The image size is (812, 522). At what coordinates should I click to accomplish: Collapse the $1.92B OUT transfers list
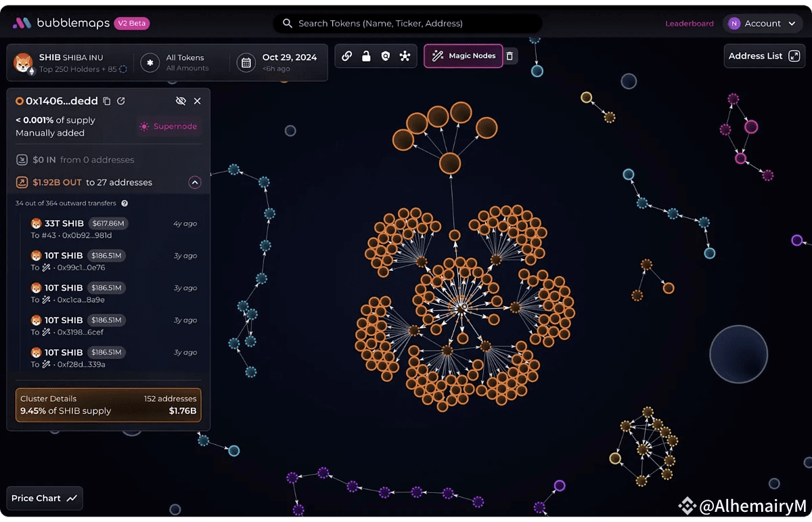[194, 182]
